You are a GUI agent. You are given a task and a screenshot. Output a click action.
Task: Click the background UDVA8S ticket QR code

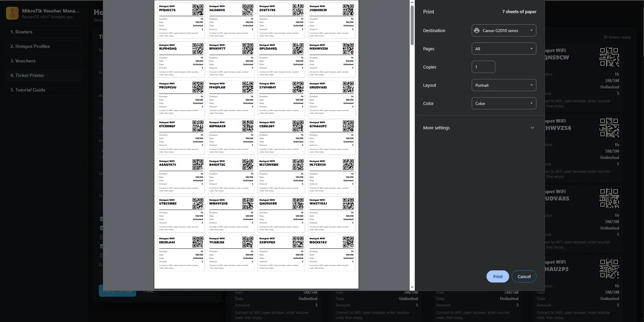click(x=609, y=198)
